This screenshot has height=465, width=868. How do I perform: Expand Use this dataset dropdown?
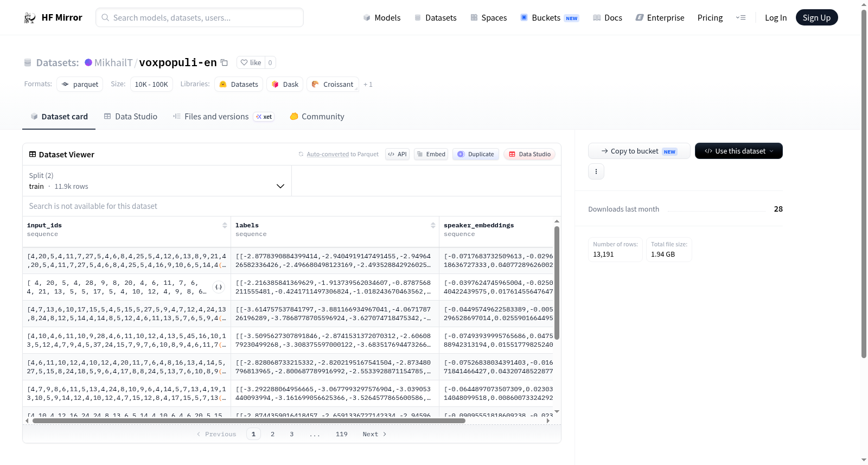coord(739,151)
